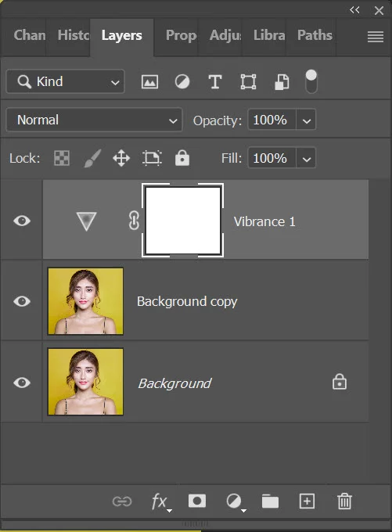Click the Vibrance adjustment triangle icon
The height and width of the screenshot is (532, 392).
86,221
